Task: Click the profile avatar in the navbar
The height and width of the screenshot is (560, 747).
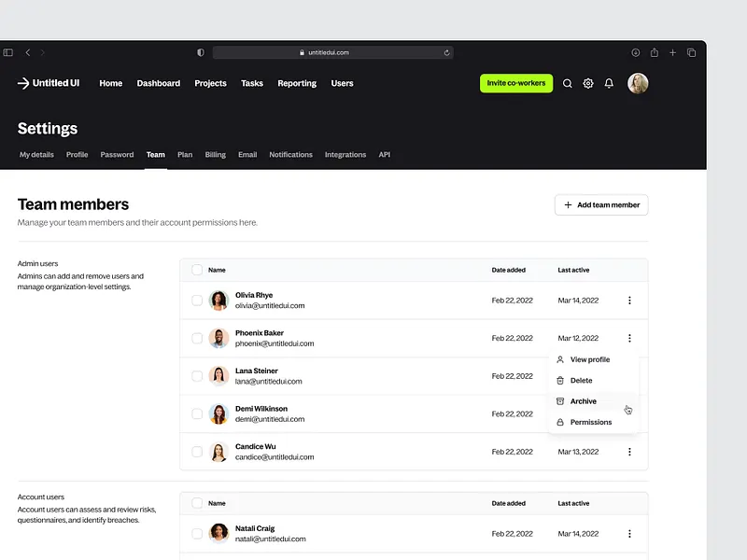Action: (x=638, y=83)
